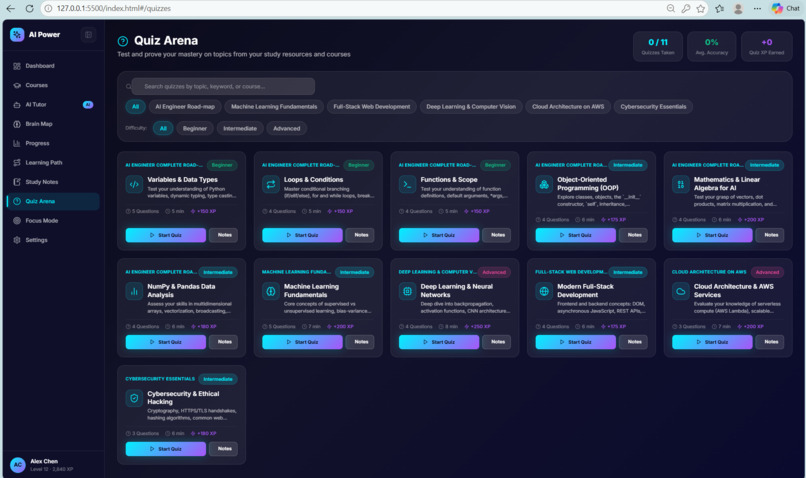Start the Loops & Conditions quiz
806x478 pixels.
tap(302, 235)
